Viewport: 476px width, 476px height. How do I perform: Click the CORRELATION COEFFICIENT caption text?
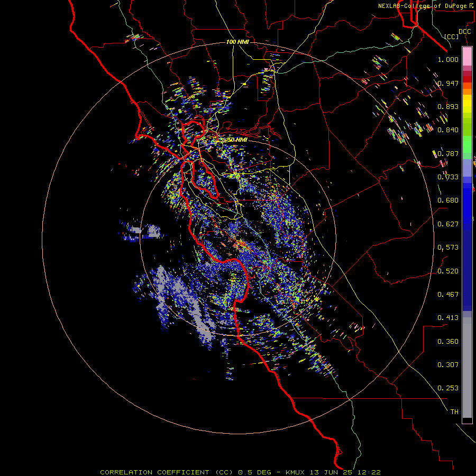coord(154,472)
